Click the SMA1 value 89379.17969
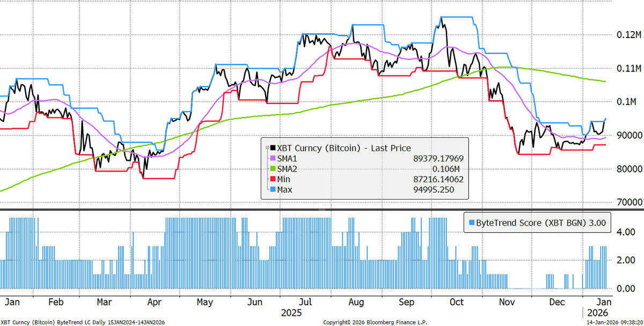Screen dimensions: 644x326 click(437, 159)
